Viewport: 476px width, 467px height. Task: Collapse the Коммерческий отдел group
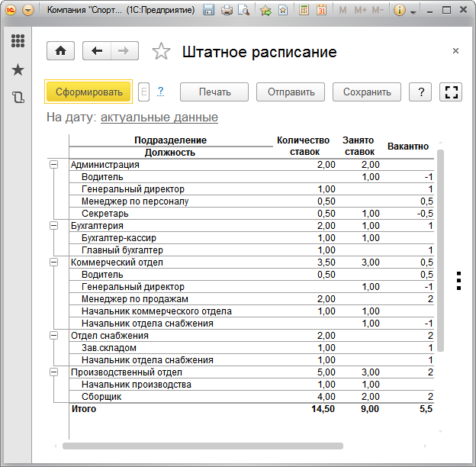point(53,262)
